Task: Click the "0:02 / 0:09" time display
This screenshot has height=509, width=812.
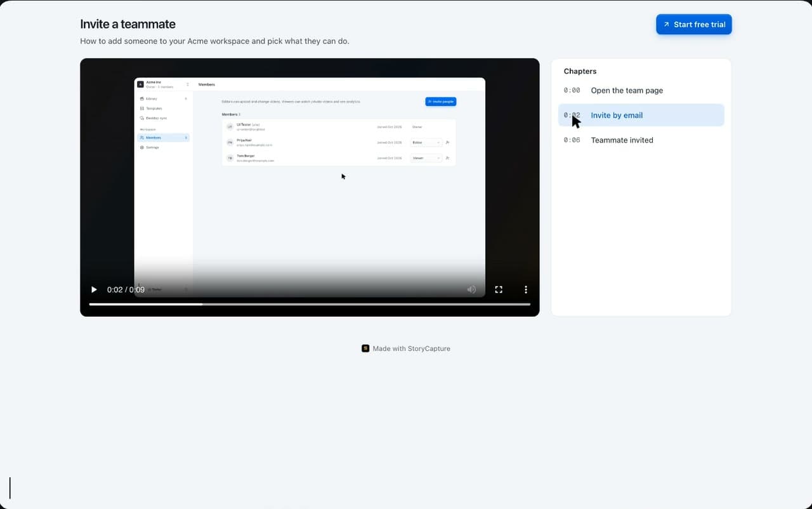Action: [x=126, y=289]
